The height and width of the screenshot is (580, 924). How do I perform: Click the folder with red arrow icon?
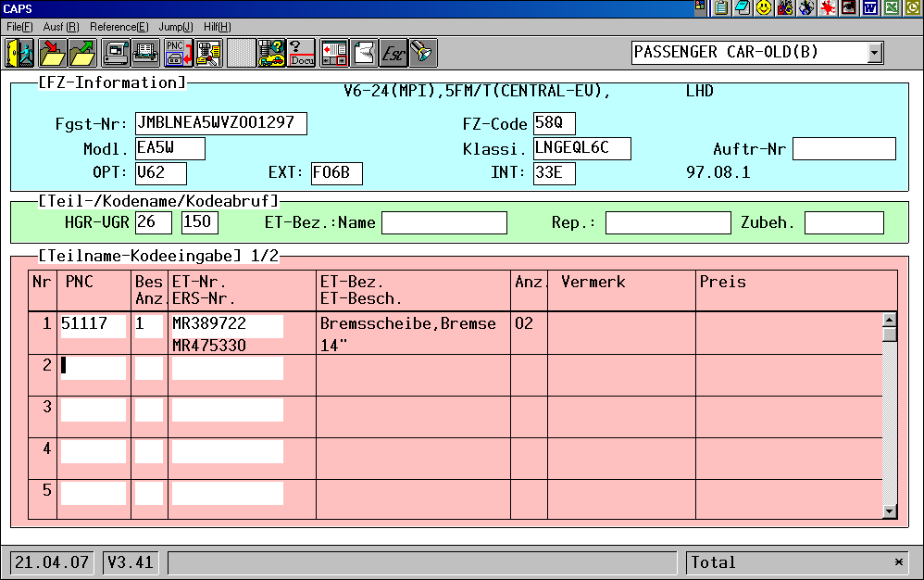(52, 53)
